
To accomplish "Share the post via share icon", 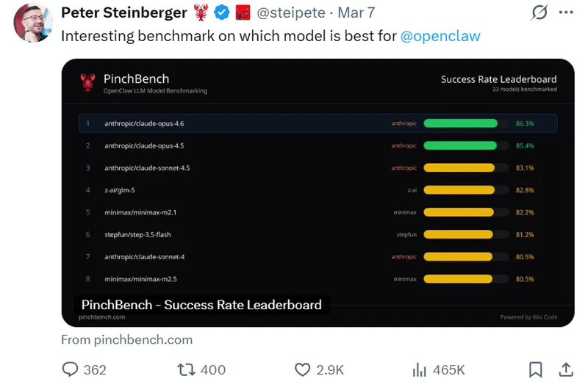I will pos(566,369).
